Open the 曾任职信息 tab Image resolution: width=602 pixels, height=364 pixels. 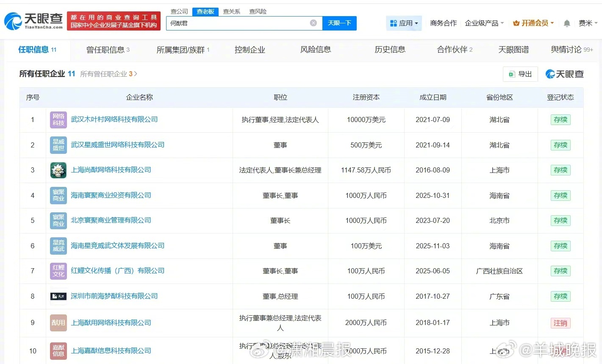pyautogui.click(x=108, y=50)
